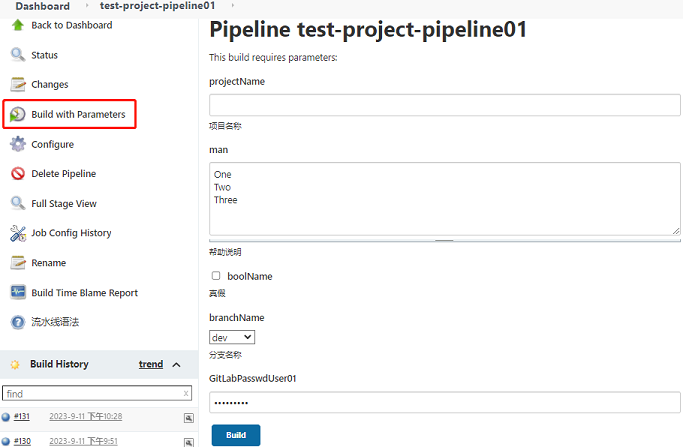Viewport: 683px width, 447px height.
Task: Click the Configure gear icon
Action: pos(17,144)
